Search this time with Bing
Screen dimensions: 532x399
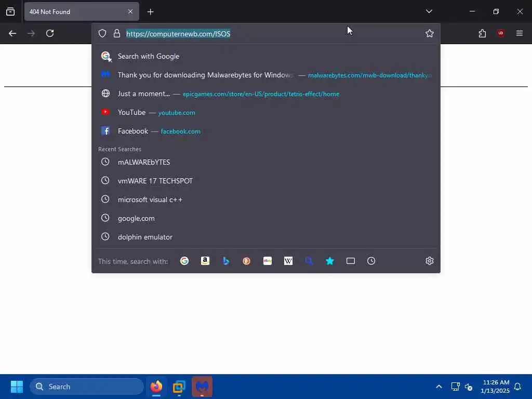(226, 261)
